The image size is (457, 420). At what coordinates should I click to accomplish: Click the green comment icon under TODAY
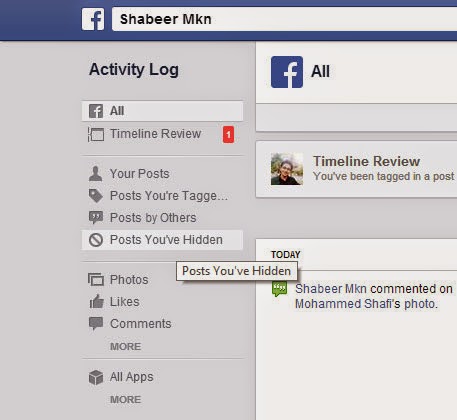point(279,289)
